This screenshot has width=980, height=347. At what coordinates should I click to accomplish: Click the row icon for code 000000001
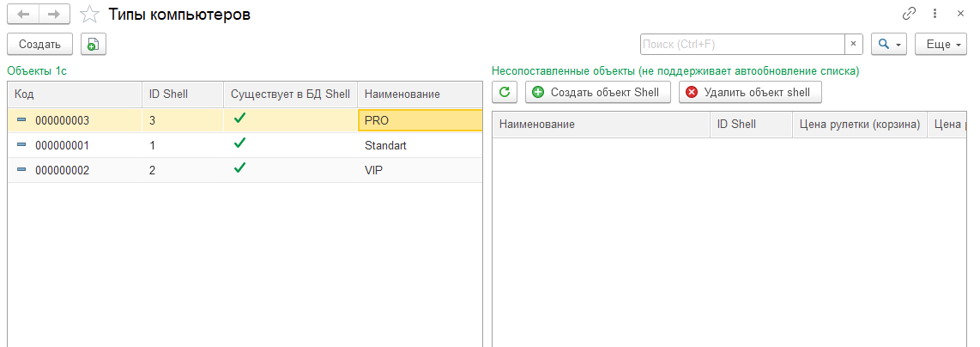point(21,145)
